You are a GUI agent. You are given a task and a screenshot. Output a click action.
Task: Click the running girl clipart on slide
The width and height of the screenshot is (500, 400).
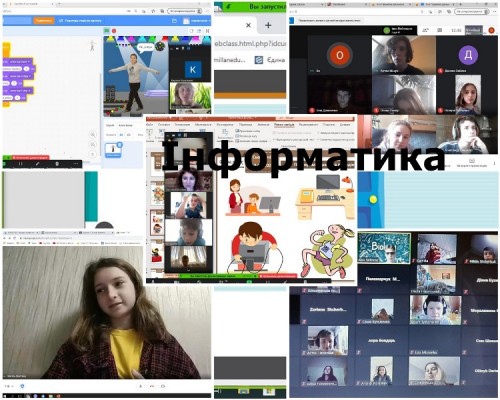328,252
